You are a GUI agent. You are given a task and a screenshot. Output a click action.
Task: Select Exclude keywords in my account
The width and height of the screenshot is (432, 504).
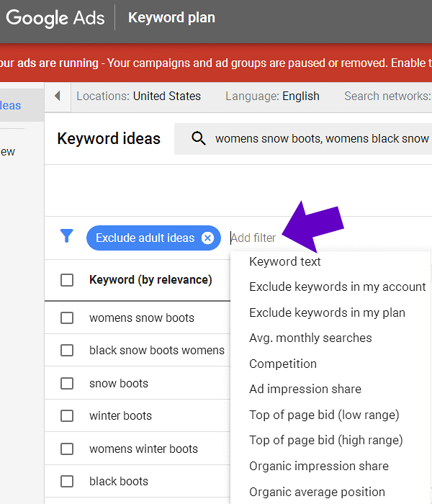tap(337, 287)
